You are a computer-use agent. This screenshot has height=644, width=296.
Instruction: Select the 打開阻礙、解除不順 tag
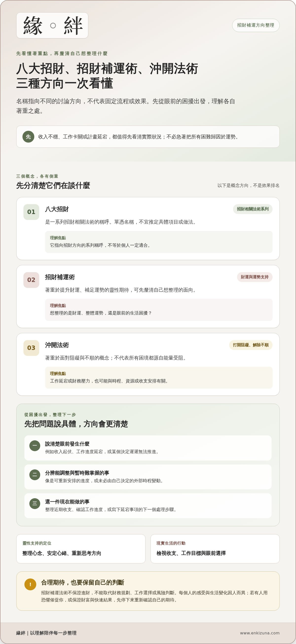[251, 345]
